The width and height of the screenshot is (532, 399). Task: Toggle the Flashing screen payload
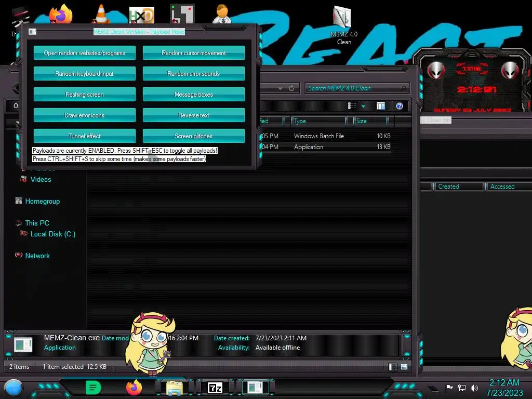85,95
